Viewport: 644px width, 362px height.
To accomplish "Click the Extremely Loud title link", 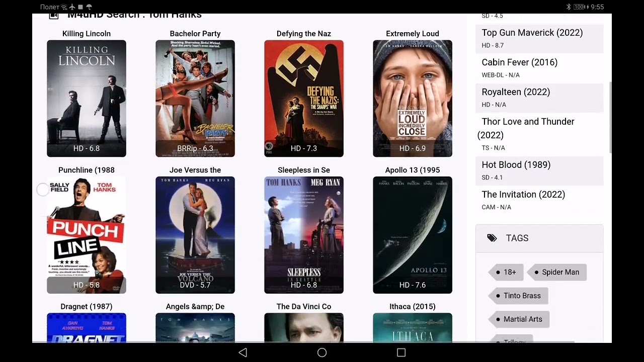I will pos(413,34).
